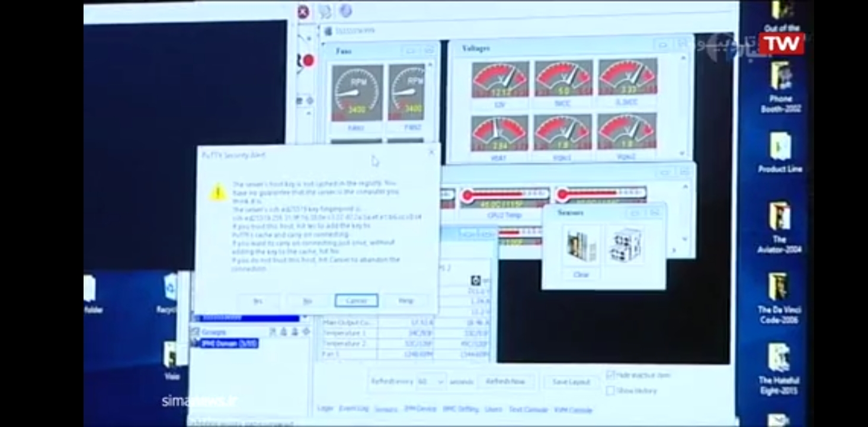Click the Temperature 1 row in sensor table
This screenshot has width=868, height=427.
pos(406,333)
